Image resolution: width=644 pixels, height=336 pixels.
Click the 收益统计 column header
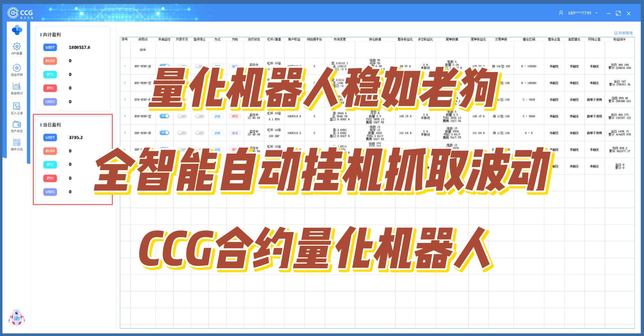pyautogui.click(x=620, y=39)
